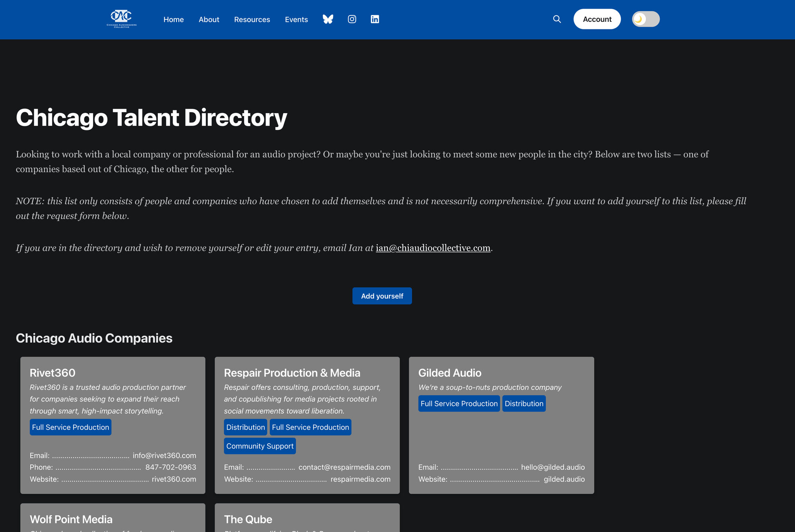Open the Bluesky butterfly icon link
Screen dimensions: 795x532
[x=328, y=19]
